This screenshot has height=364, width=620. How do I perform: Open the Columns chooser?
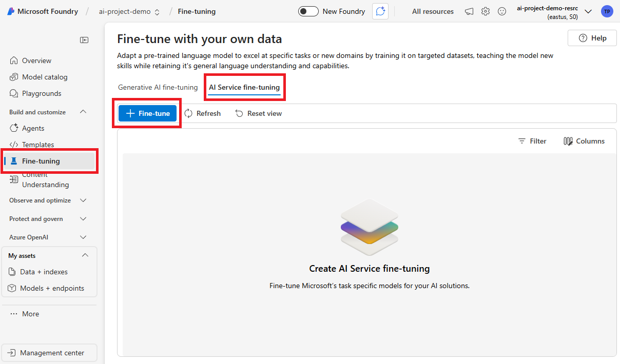click(584, 141)
